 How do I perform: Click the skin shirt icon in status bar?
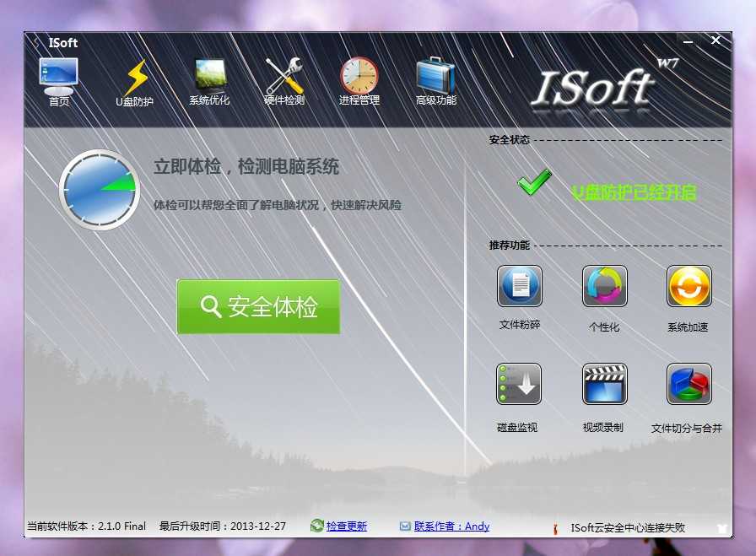coord(721,528)
